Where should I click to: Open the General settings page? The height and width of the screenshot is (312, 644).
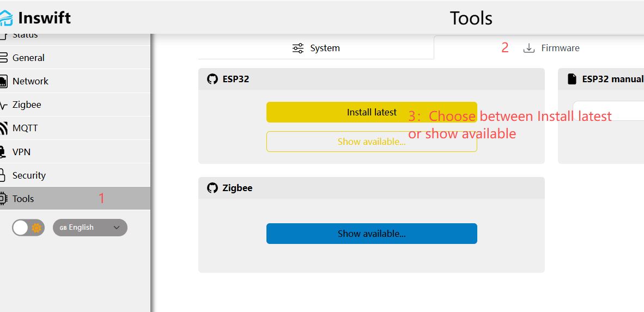pos(75,58)
